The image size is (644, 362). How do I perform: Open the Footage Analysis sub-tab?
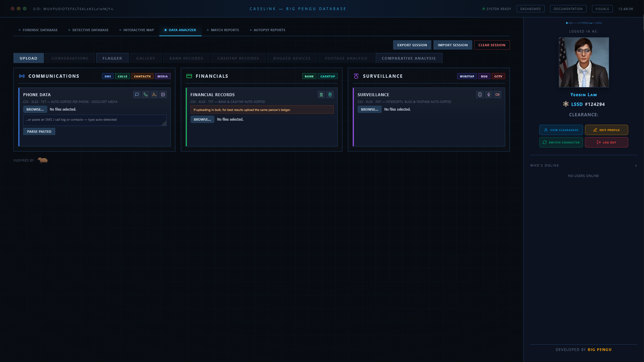click(346, 58)
